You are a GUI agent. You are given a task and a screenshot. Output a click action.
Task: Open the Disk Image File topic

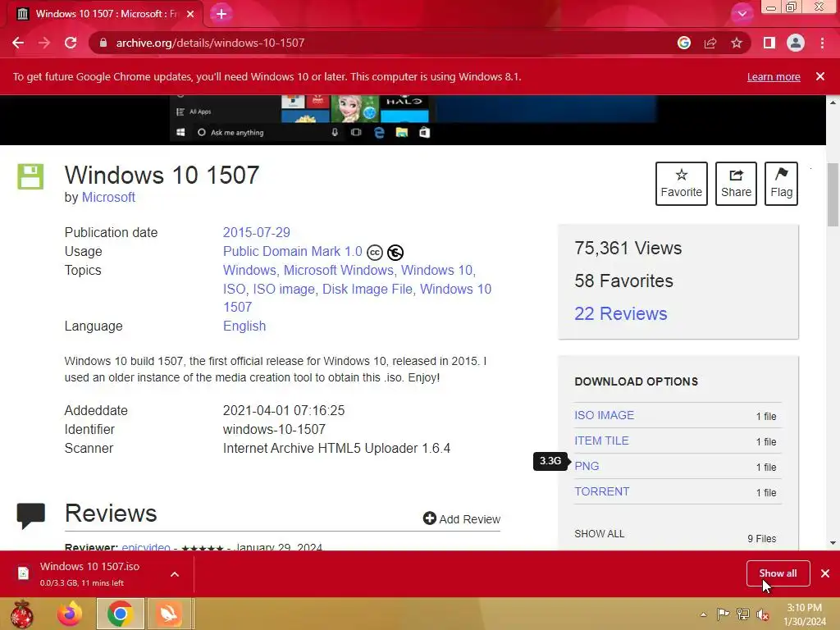(x=367, y=289)
